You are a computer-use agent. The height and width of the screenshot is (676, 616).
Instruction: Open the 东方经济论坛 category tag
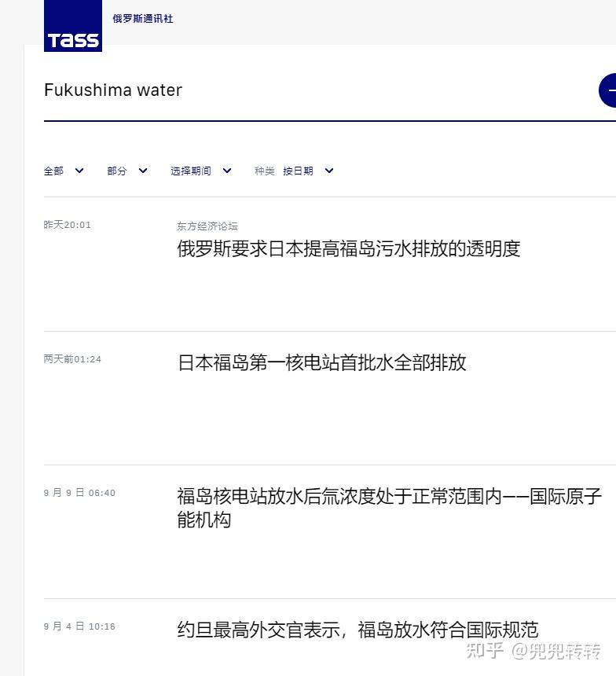(207, 226)
